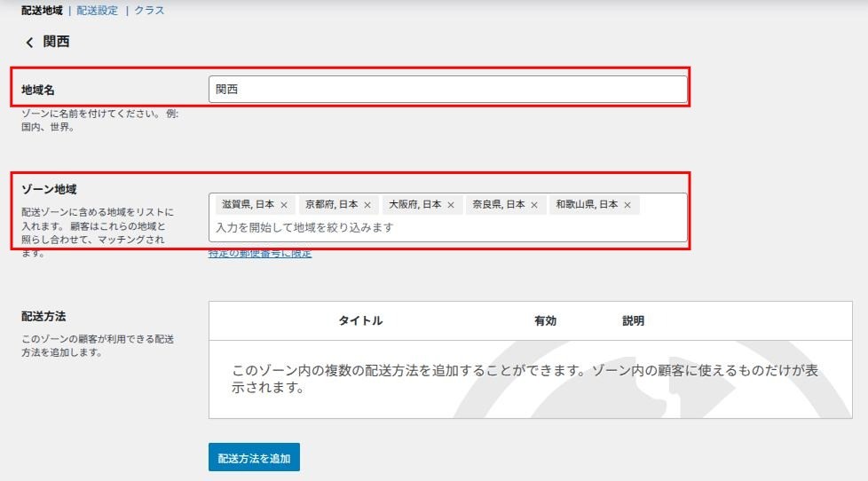
Task: Go to the クラス tab
Action: (149, 11)
